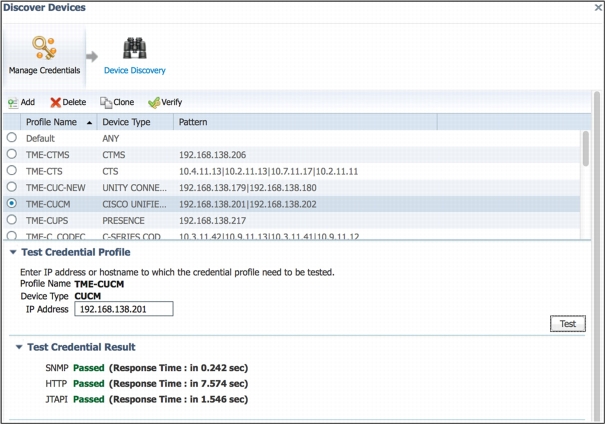Click the ANY device type cell
Image resolution: width=606 pixels, height=426 pixels.
[x=111, y=138]
